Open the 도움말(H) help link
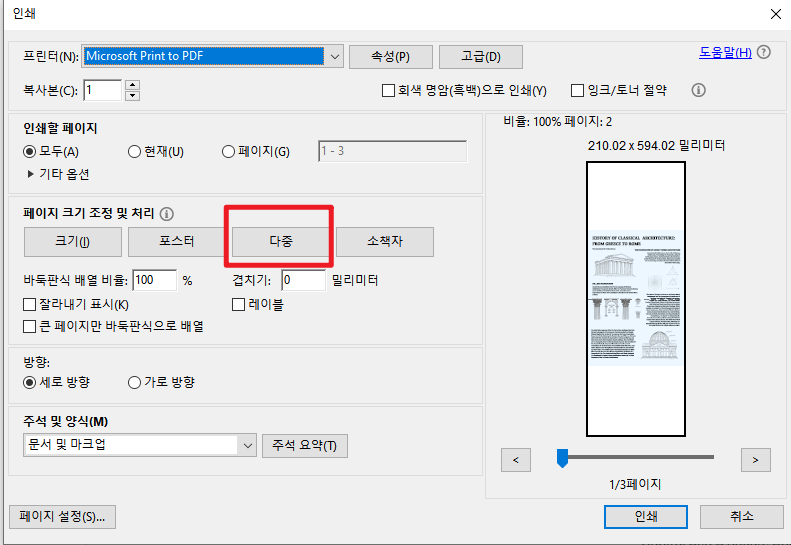Viewport: 791px width, 545px height. pos(725,52)
